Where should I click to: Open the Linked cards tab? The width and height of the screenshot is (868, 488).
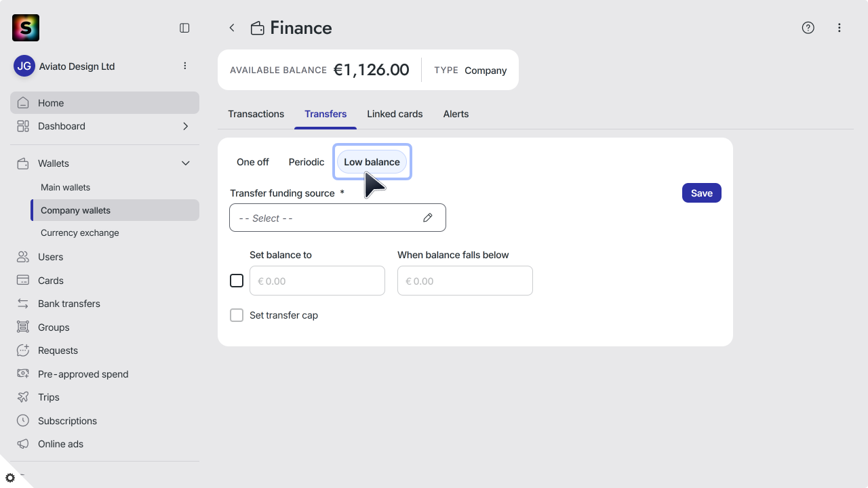pyautogui.click(x=395, y=114)
